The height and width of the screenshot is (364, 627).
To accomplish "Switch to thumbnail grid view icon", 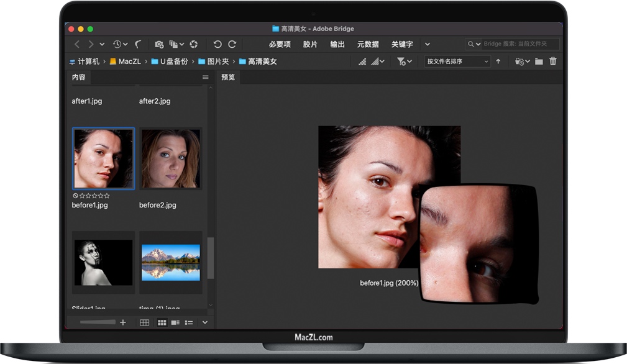I will click(x=162, y=322).
